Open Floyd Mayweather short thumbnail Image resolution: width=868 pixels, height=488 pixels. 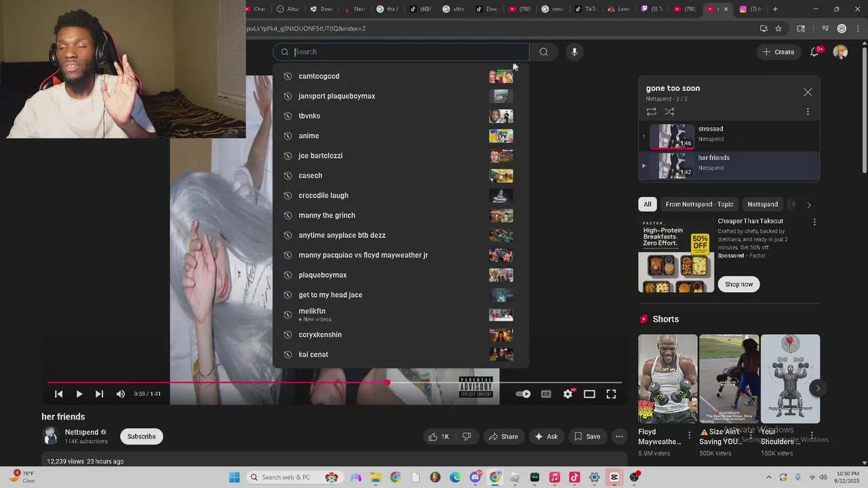click(x=667, y=379)
